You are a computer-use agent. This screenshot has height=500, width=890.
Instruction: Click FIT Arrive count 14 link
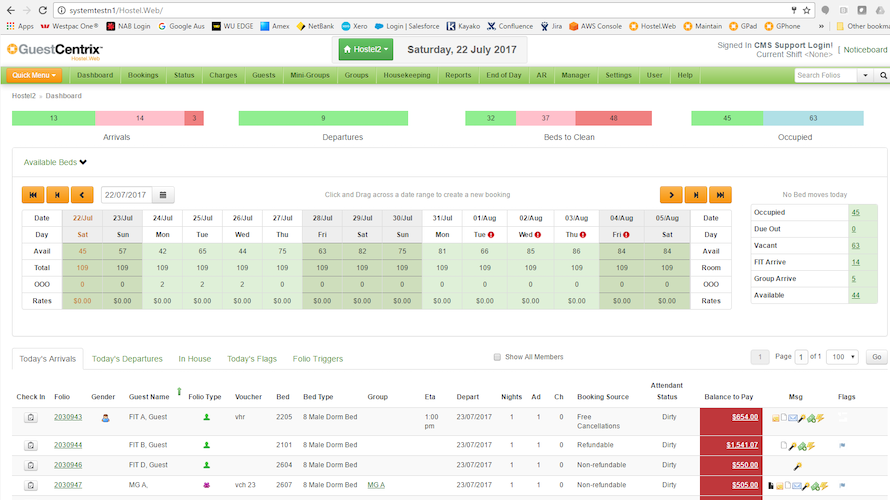click(855, 262)
